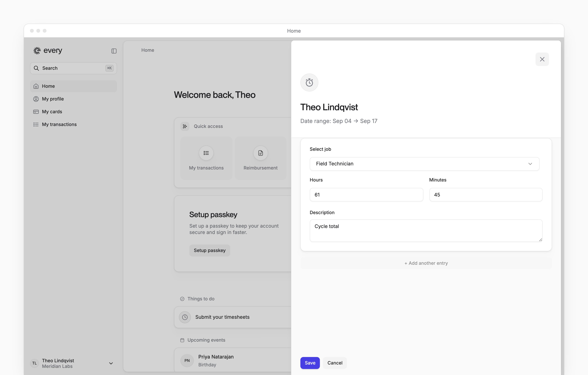Image resolution: width=588 pixels, height=375 pixels.
Task: Click the ⌘K shortcut badge in search
Action: click(x=109, y=68)
